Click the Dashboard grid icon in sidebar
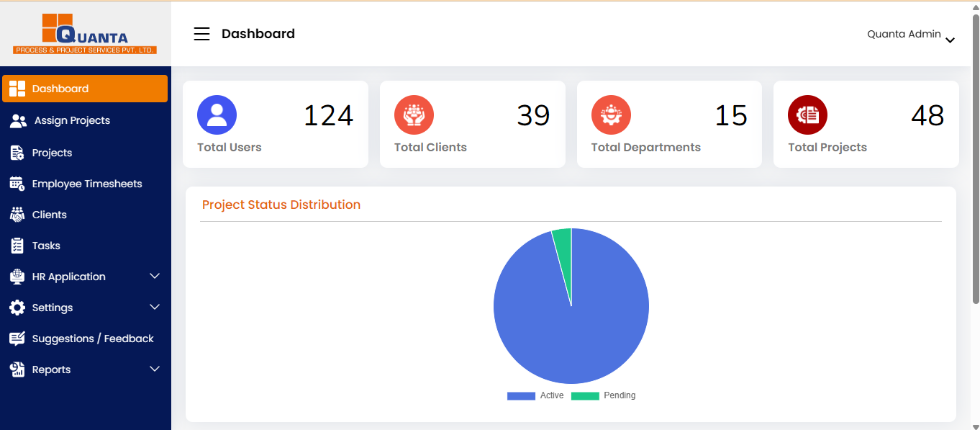This screenshot has height=430, width=980. pyautogui.click(x=17, y=89)
